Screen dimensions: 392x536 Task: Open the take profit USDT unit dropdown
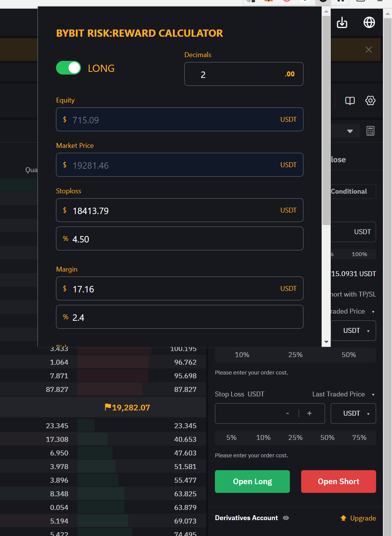pyautogui.click(x=353, y=331)
